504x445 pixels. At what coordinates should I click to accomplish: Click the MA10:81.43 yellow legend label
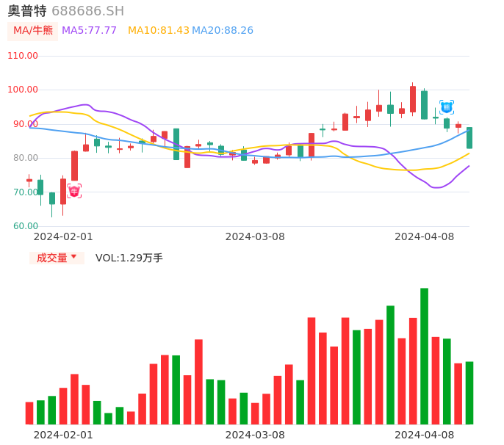[159, 31]
